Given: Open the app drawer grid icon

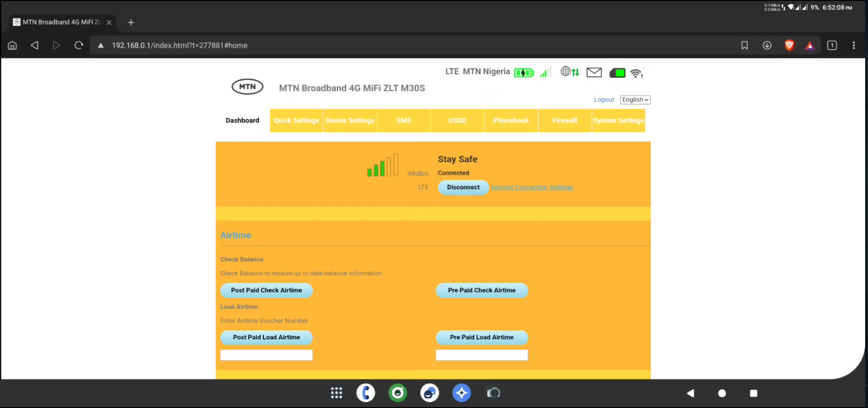Looking at the screenshot, I should pyautogui.click(x=336, y=393).
